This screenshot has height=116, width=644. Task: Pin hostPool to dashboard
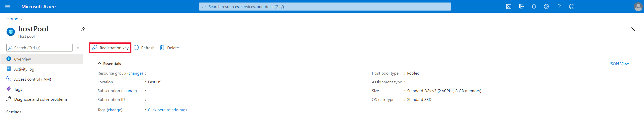coord(83,29)
